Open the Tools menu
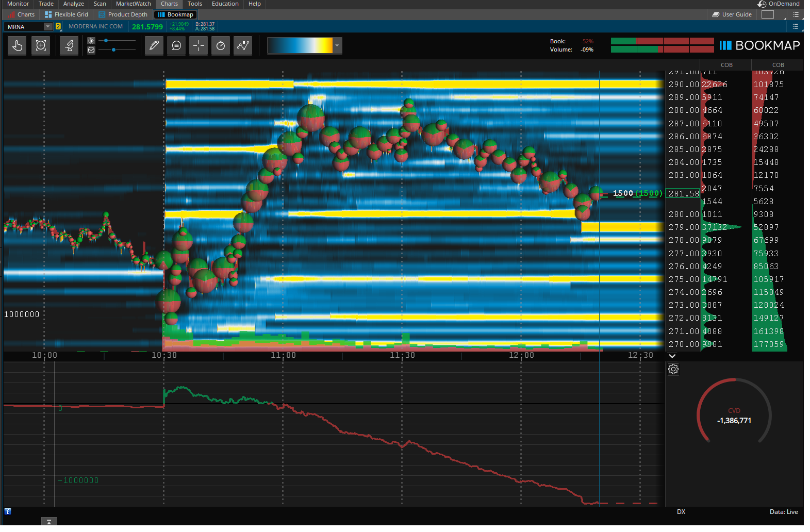 click(x=195, y=4)
